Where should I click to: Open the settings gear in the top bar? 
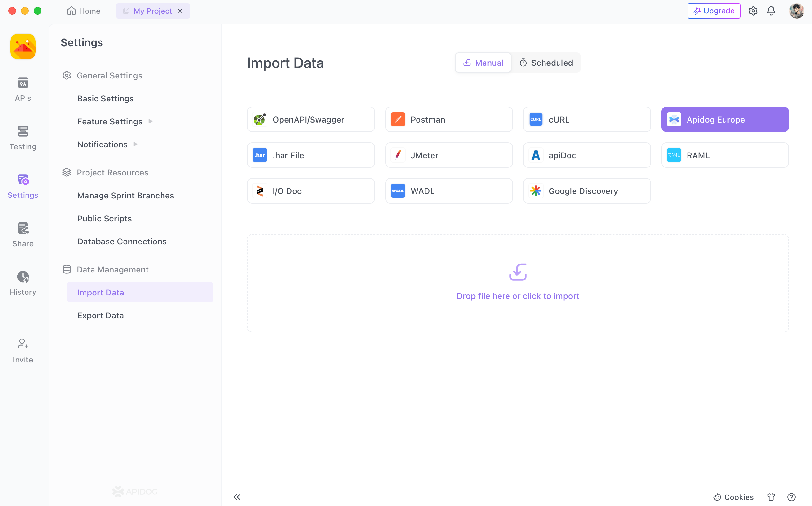[x=753, y=11]
